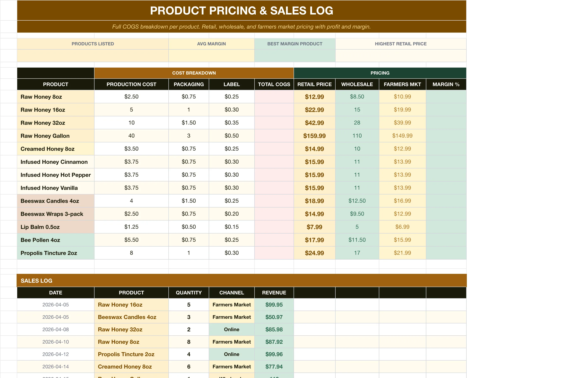
Task: Select the Beeswax Wraps 3-pack product cell
Action: coord(56,214)
